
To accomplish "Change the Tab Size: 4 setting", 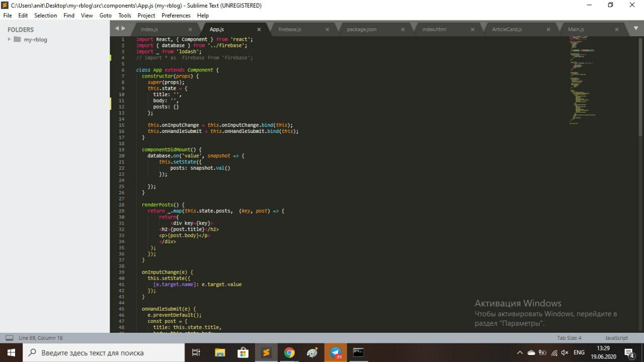I will click(x=569, y=338).
